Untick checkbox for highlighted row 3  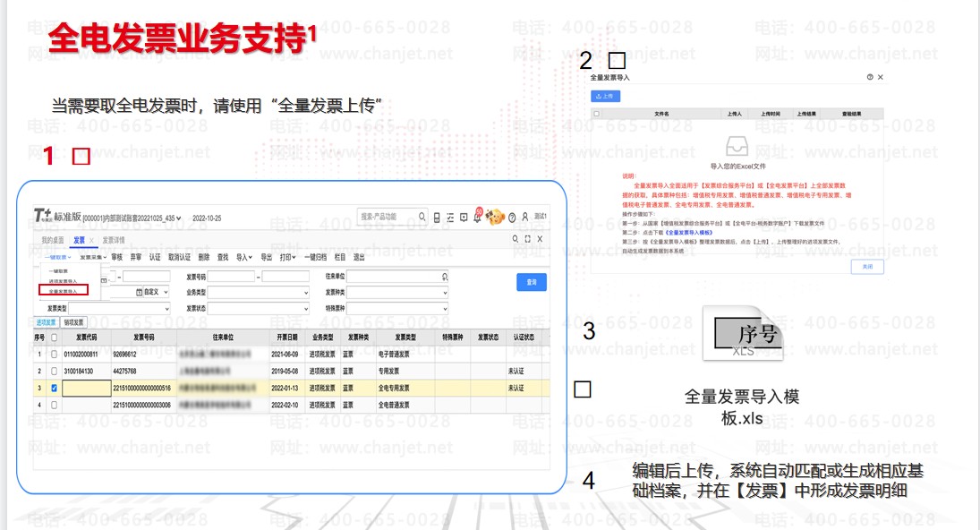(x=55, y=389)
